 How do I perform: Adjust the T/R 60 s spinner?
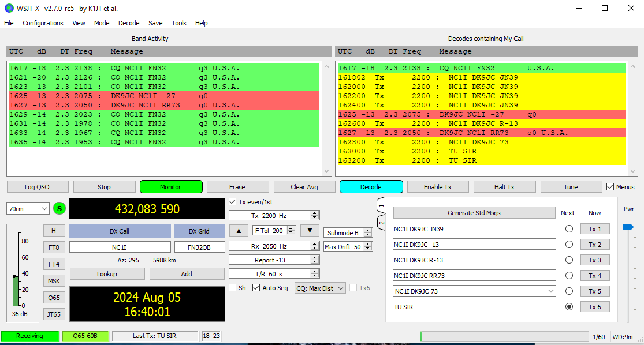point(315,273)
